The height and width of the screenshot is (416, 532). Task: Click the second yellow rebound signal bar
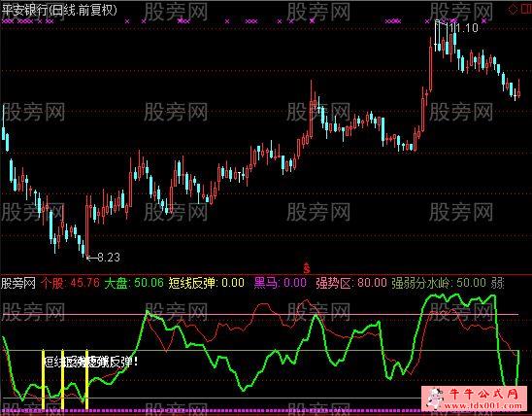click(62, 379)
